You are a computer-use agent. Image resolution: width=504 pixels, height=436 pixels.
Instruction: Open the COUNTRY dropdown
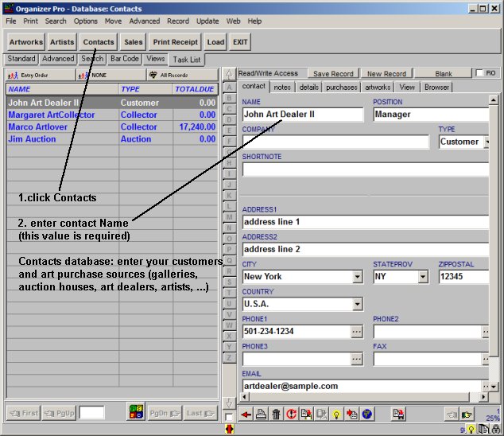click(358, 304)
